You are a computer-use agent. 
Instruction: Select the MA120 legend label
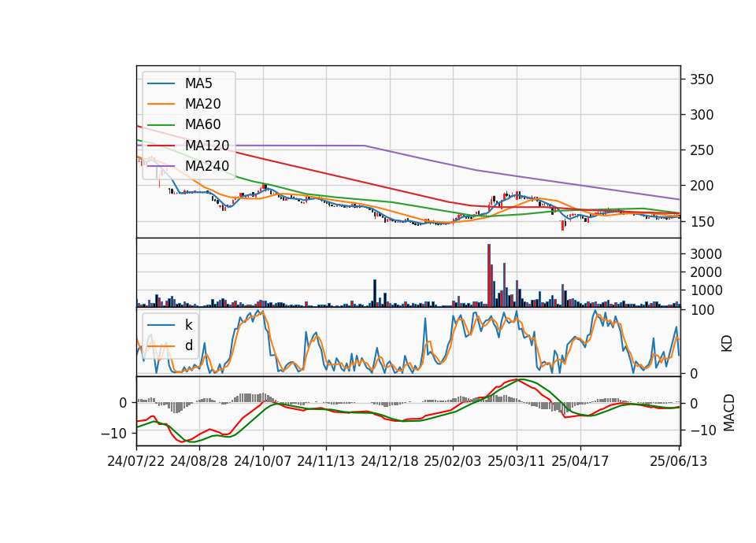[207, 145]
